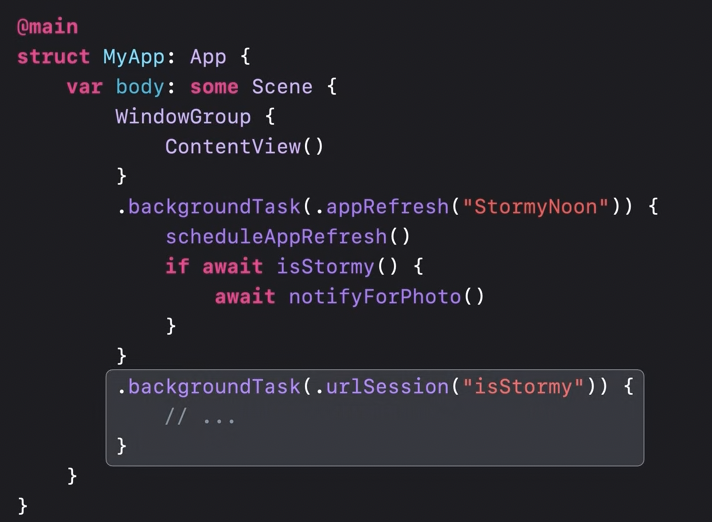Click the isStormy() function call
Viewport: 712px width, 522px height.
tap(337, 267)
